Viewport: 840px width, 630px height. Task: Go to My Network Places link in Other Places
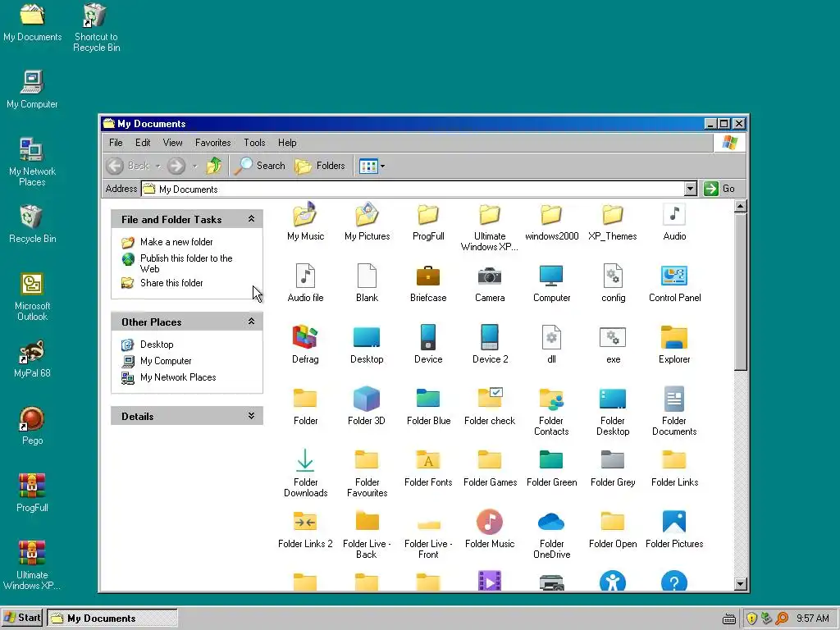[x=178, y=377]
